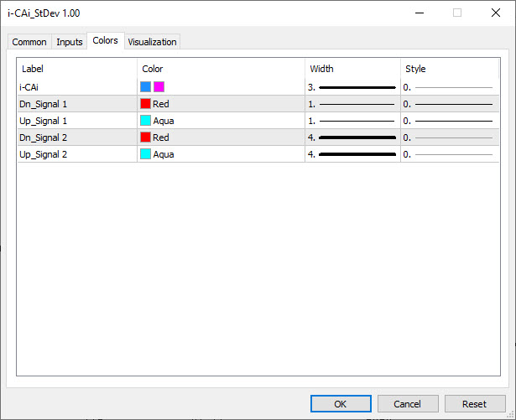The image size is (516, 420).
Task: Select the i-CAi label row
Action: [x=77, y=87]
